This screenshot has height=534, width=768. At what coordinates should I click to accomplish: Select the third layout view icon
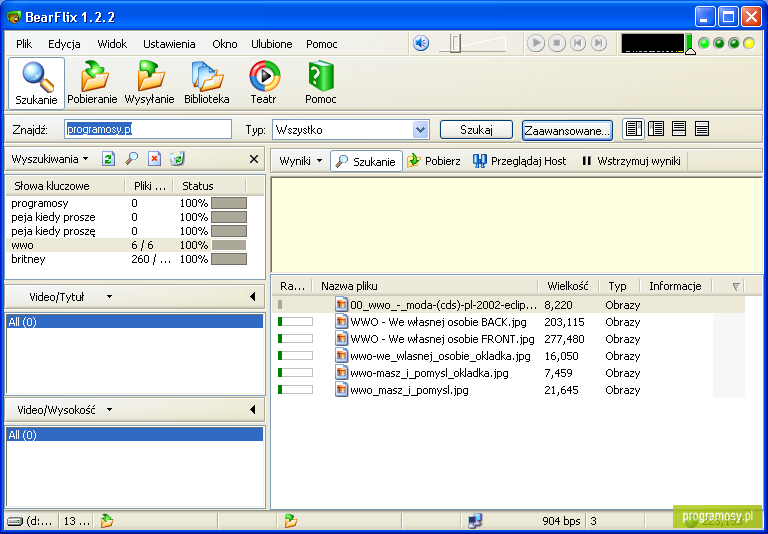679,129
